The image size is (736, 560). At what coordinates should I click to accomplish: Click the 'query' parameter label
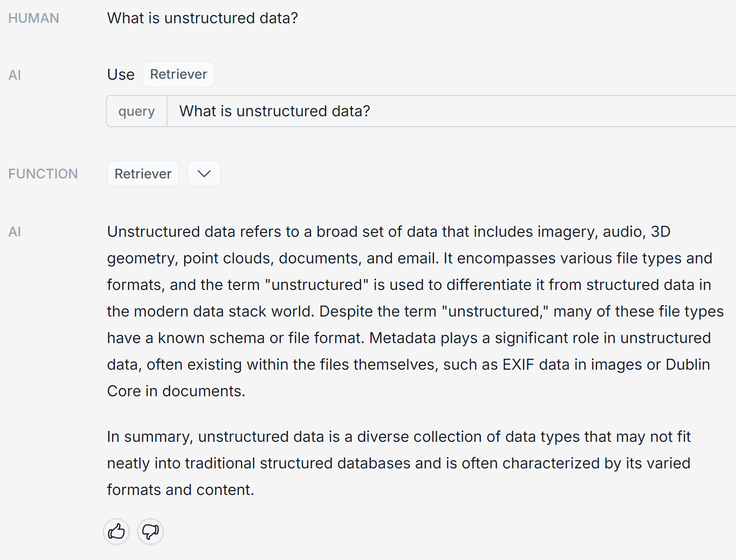pos(137,112)
